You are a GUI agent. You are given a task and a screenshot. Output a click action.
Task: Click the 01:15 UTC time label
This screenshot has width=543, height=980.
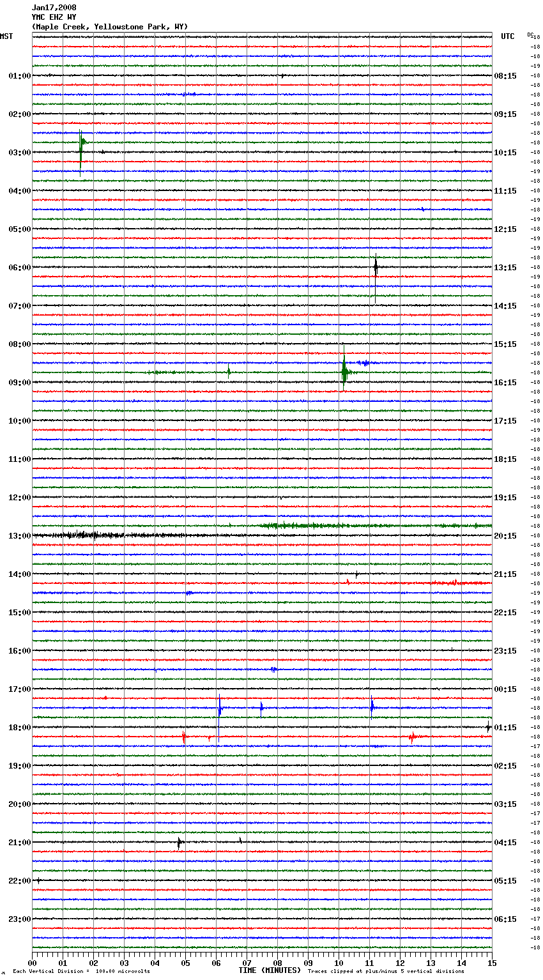point(505,728)
